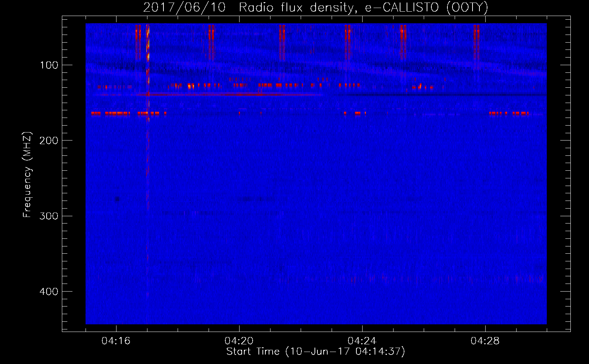Select the '04:16' time axis label
The width and height of the screenshot is (589, 364).
[116, 341]
